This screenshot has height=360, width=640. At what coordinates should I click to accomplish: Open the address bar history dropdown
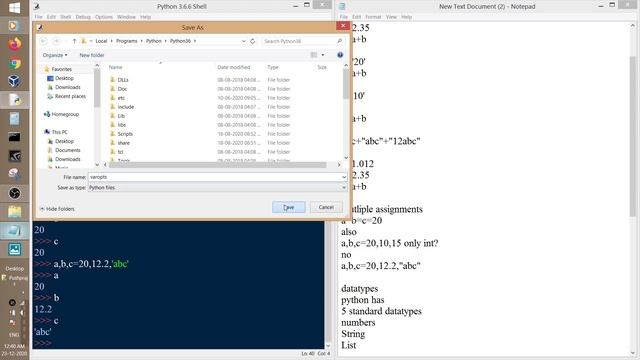pos(244,41)
